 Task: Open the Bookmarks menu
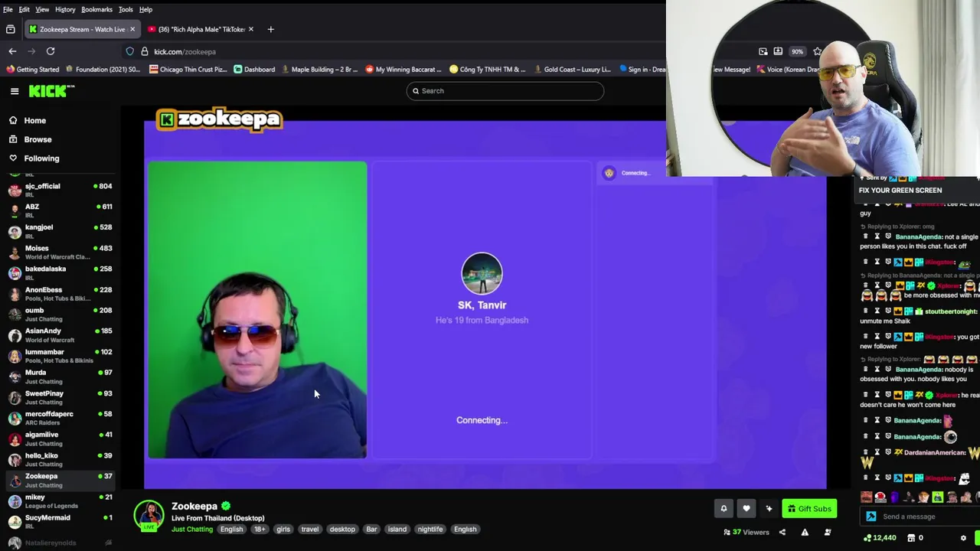click(x=96, y=9)
